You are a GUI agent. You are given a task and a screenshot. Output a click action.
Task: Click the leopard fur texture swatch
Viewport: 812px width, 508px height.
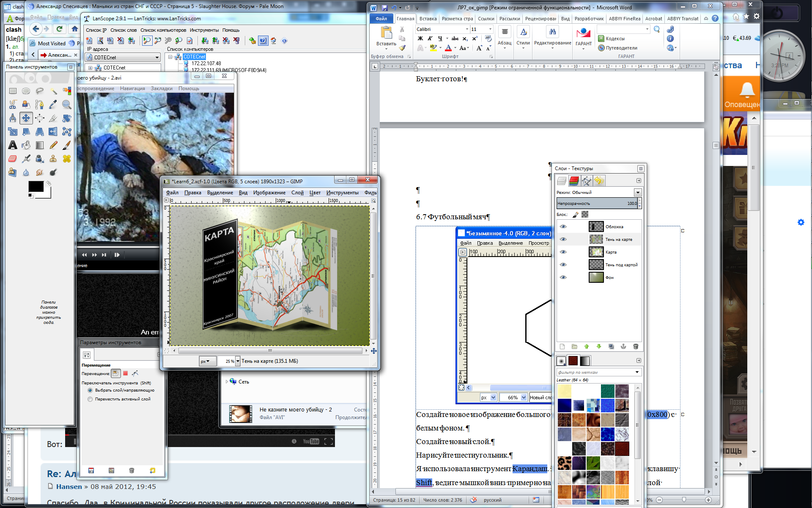point(564,463)
